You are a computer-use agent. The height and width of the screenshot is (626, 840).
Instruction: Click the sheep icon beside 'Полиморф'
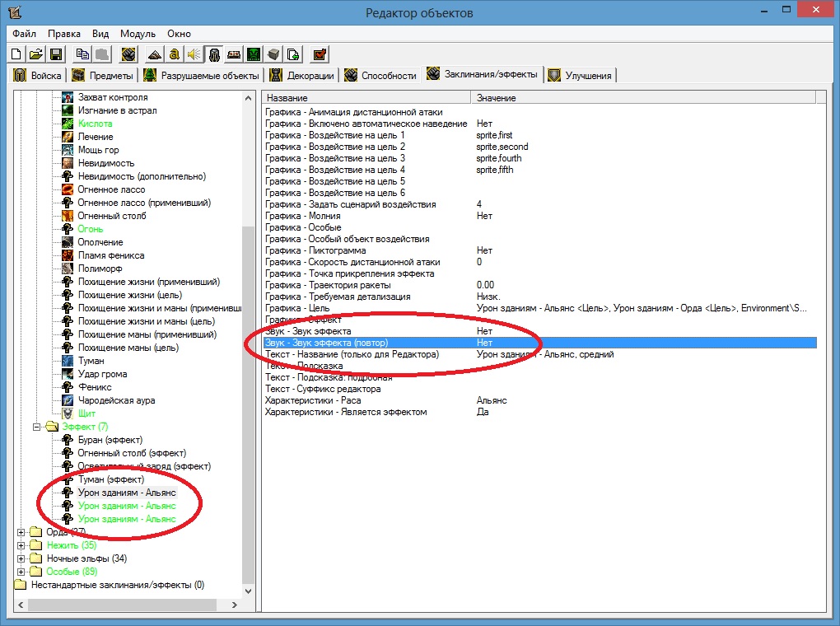[x=68, y=269]
